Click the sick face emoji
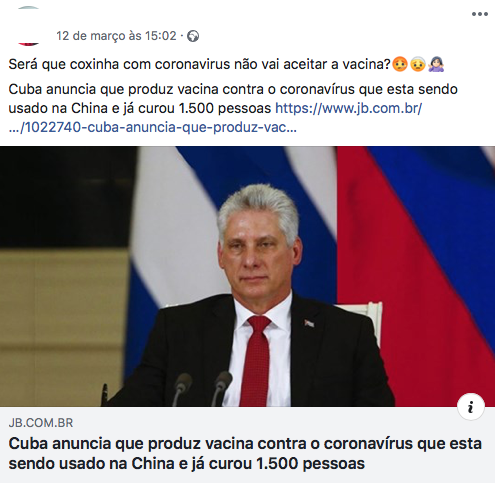This screenshot has height=483, width=495. [x=418, y=64]
